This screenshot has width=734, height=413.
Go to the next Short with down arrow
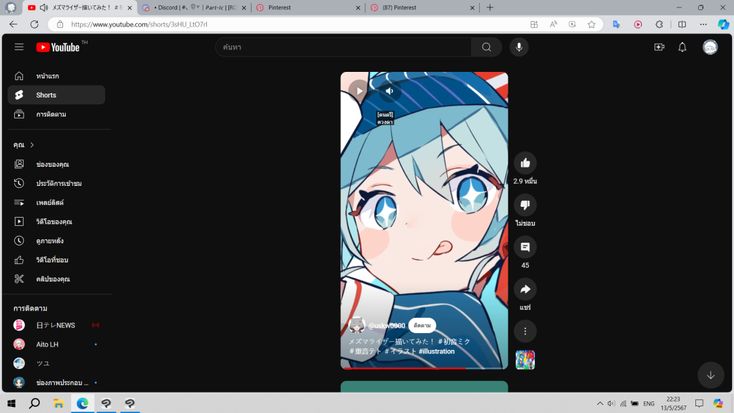[x=710, y=375]
